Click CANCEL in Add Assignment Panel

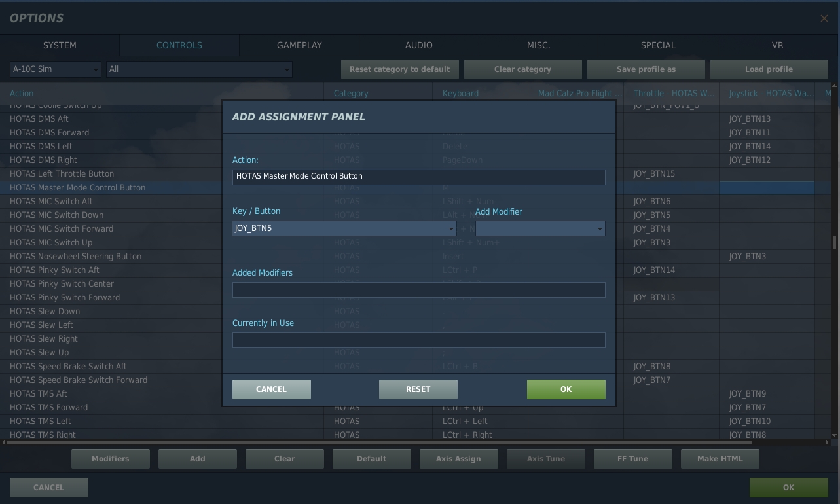(271, 389)
